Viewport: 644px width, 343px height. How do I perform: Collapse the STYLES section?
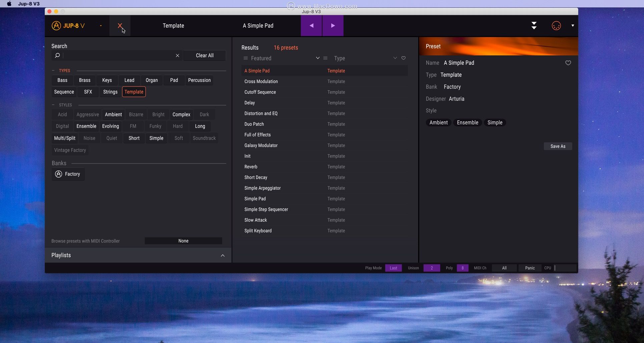[x=53, y=105]
